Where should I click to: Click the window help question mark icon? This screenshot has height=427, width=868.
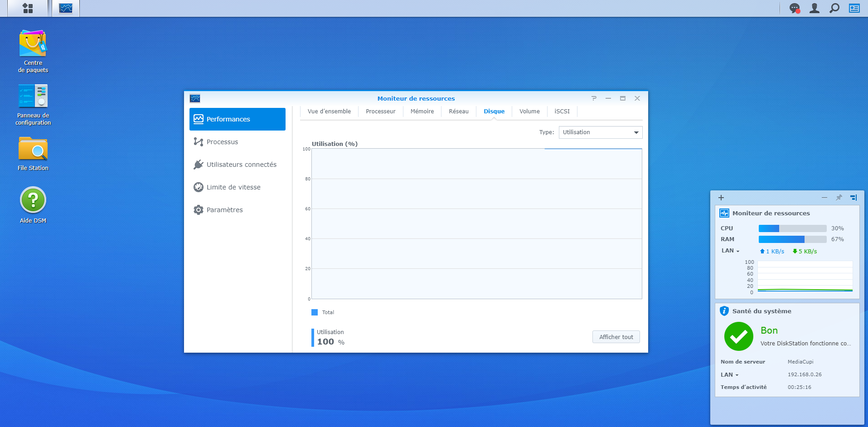pyautogui.click(x=594, y=98)
